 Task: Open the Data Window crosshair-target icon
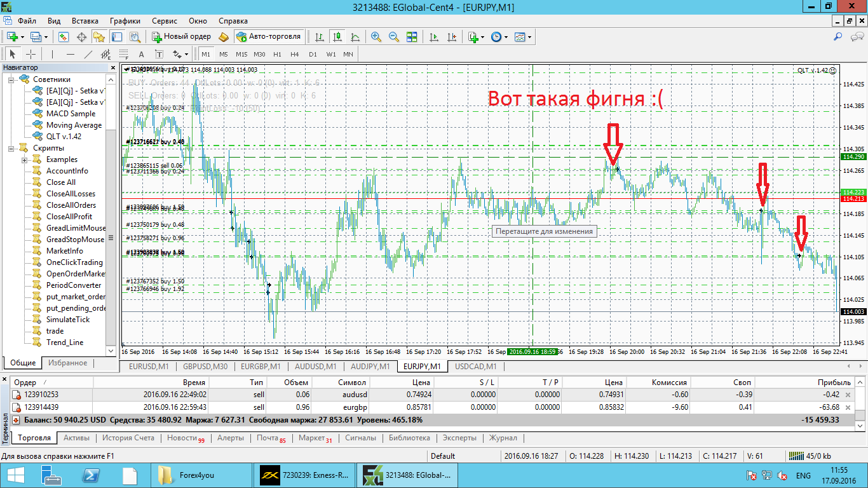(x=81, y=37)
